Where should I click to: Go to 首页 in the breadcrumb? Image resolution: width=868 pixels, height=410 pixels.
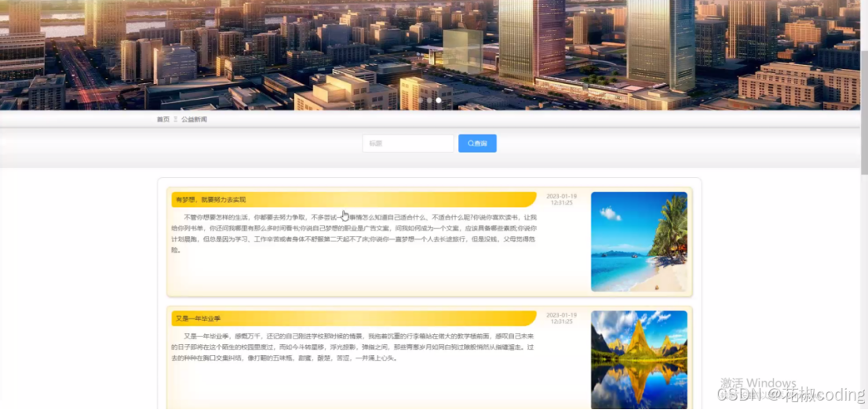tap(162, 119)
